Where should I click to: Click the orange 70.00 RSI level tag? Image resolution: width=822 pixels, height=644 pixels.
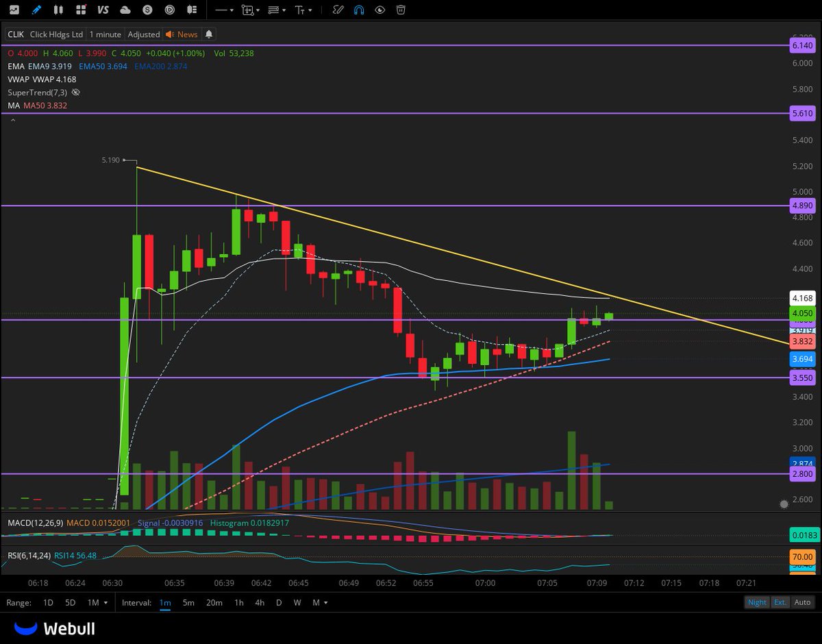tap(802, 557)
